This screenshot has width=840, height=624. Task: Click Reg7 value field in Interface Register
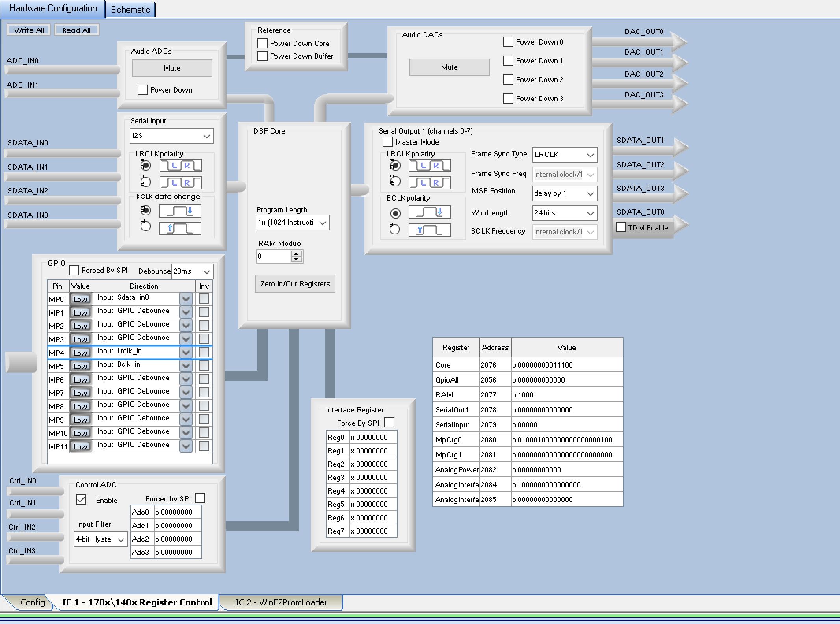point(373,531)
